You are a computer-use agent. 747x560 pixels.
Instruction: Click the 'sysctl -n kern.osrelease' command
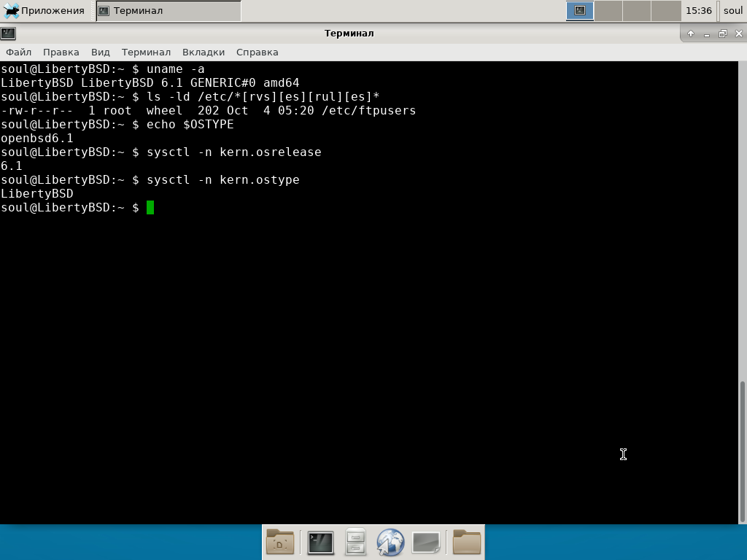click(234, 152)
